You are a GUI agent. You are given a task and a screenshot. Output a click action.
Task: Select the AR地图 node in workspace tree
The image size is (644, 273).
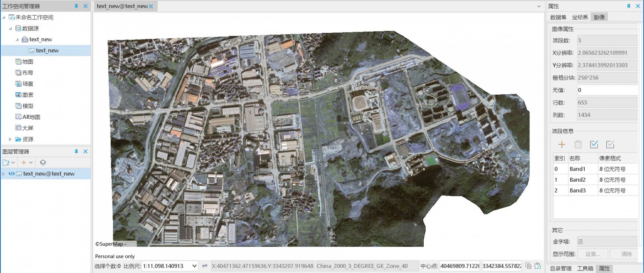(x=28, y=117)
